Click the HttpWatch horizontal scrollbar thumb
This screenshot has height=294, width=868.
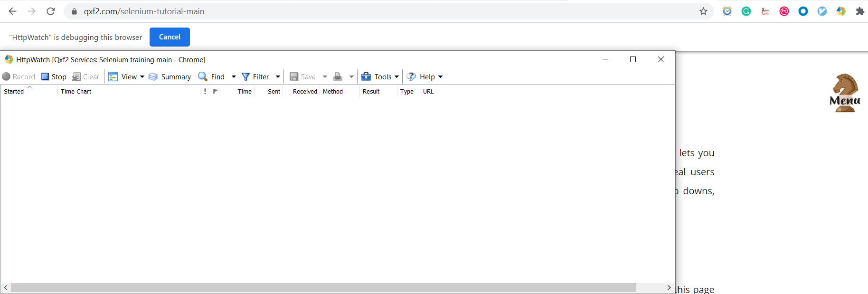tap(323, 288)
